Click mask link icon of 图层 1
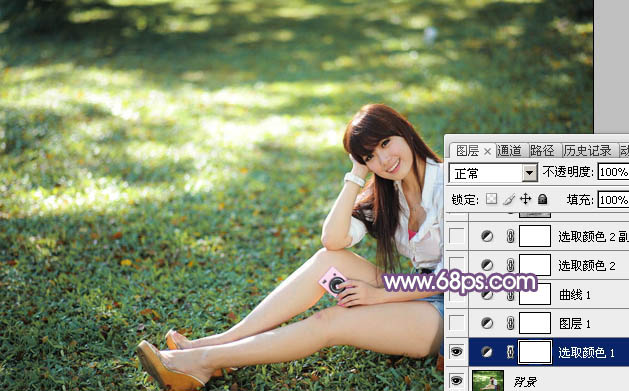This screenshot has height=391, width=629. (x=510, y=323)
